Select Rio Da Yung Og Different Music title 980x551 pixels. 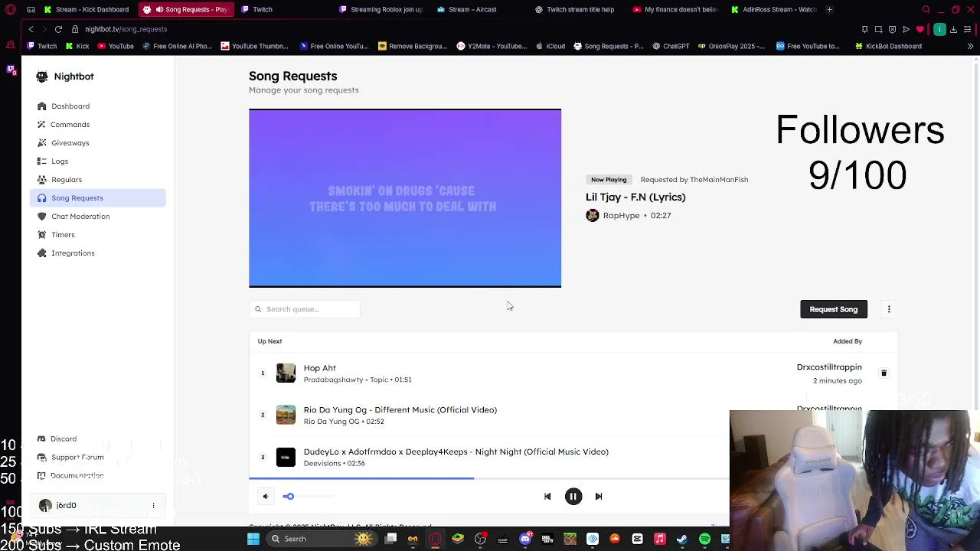tap(400, 410)
